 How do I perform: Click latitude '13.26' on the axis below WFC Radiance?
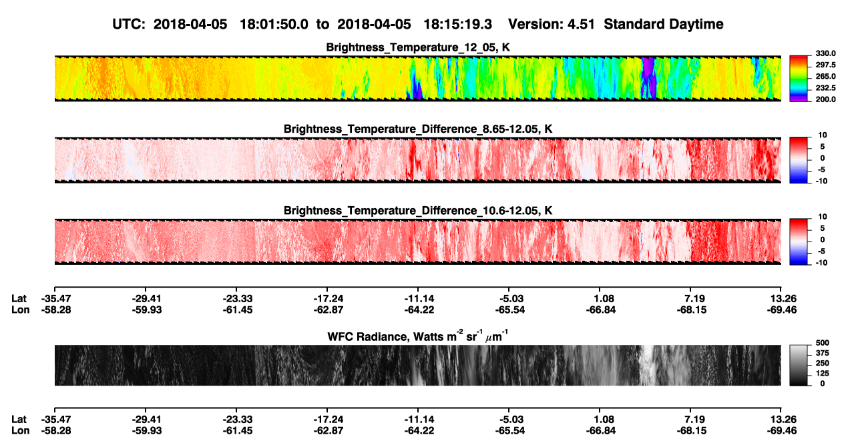click(781, 419)
